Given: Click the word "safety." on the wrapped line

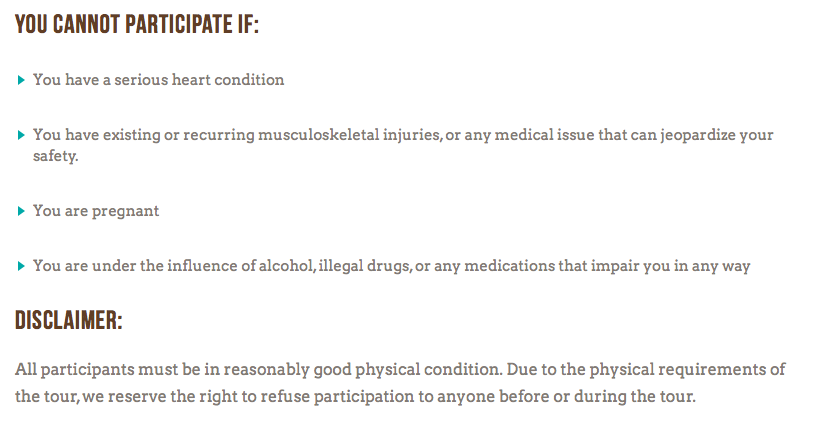Looking at the screenshot, I should tap(56, 156).
